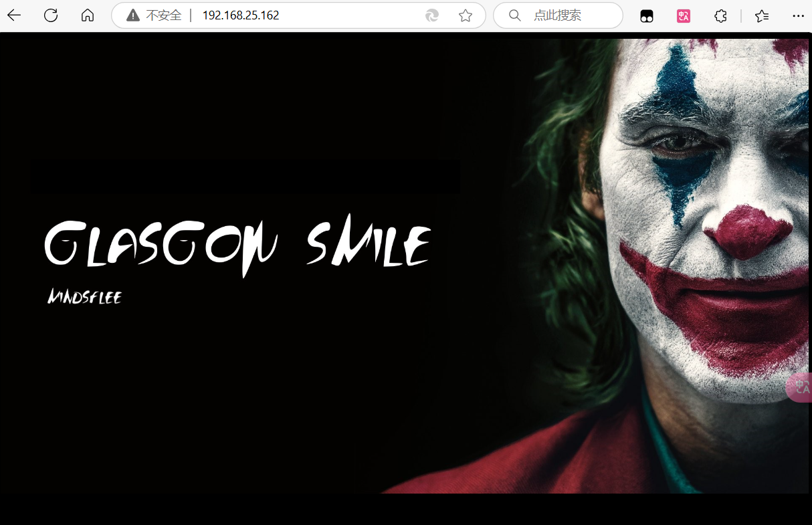This screenshot has height=525, width=812.
Task: Focus the 点此搜索 search box
Action: (x=558, y=15)
